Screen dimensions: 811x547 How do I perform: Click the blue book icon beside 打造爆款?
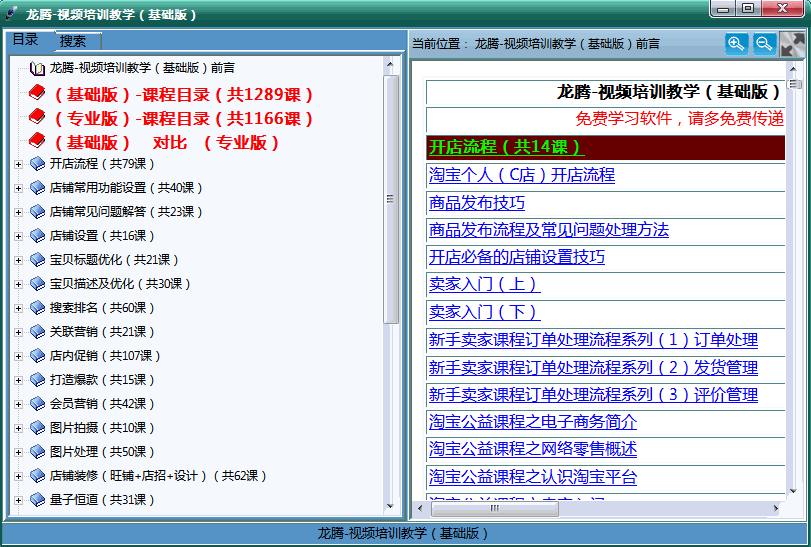click(x=37, y=380)
